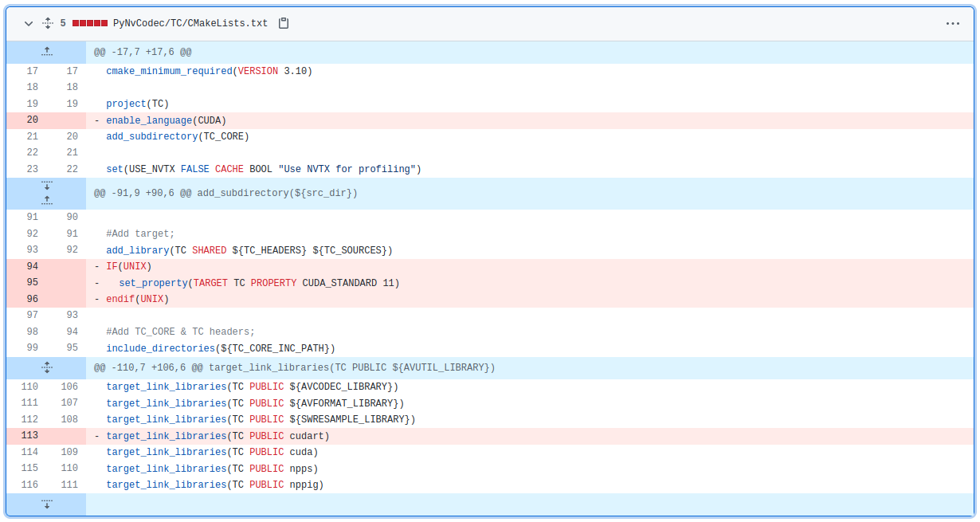Click the changed lines count "5"
This screenshot has width=980, height=522.
click(x=62, y=23)
